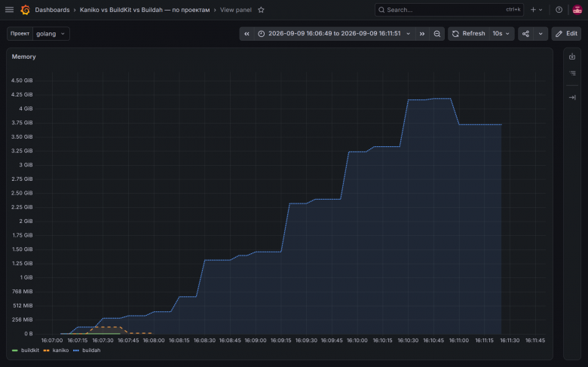588x367 pixels.
Task: Focus the Search input field
Action: click(x=449, y=10)
